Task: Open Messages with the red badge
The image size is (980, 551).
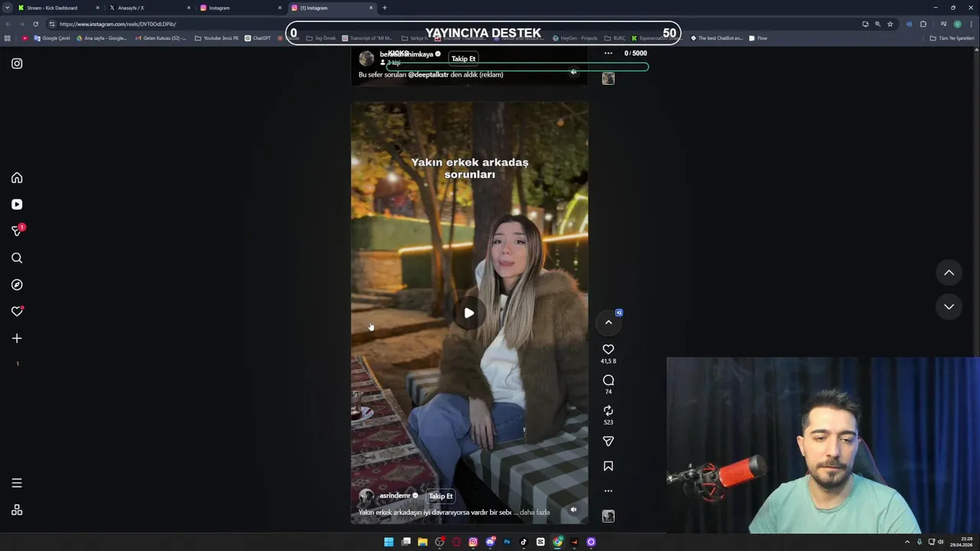Action: point(17,230)
